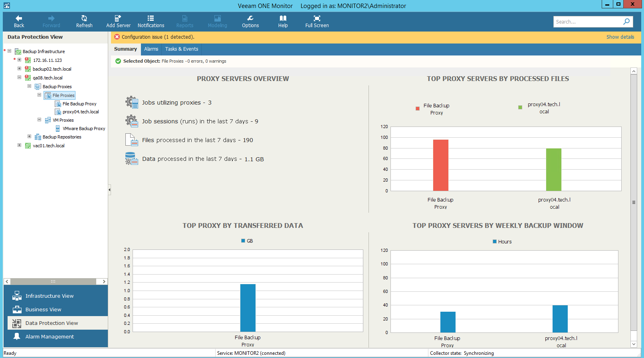Select the 172.16.11.123 server icon

coord(28,60)
